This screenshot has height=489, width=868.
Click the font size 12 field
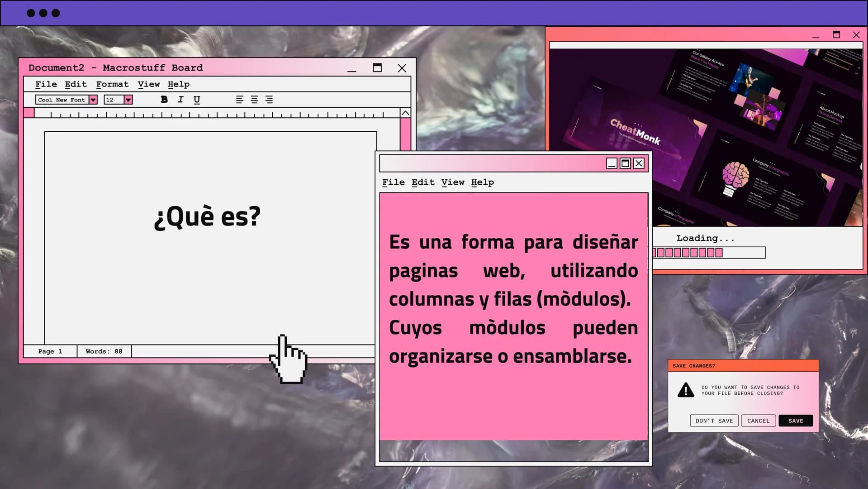click(114, 100)
